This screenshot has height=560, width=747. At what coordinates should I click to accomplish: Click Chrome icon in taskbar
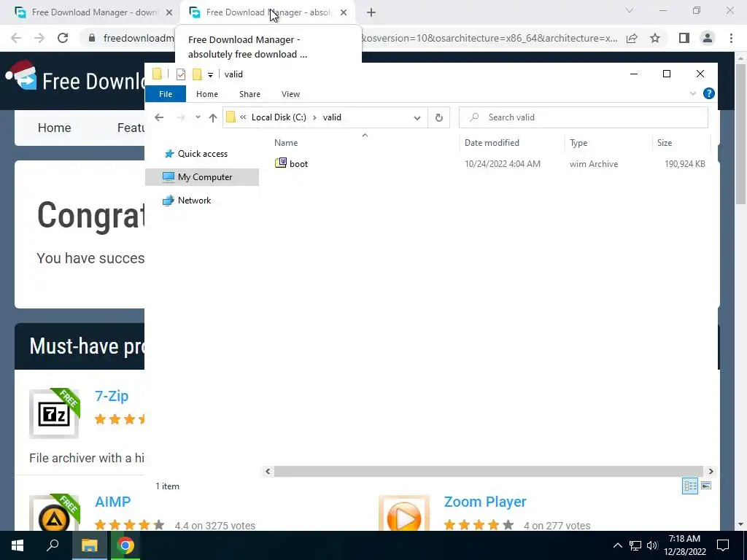coord(125,545)
